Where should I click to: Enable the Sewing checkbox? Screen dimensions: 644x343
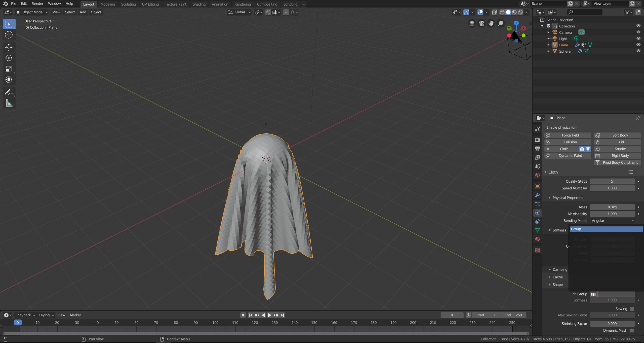coord(632,309)
